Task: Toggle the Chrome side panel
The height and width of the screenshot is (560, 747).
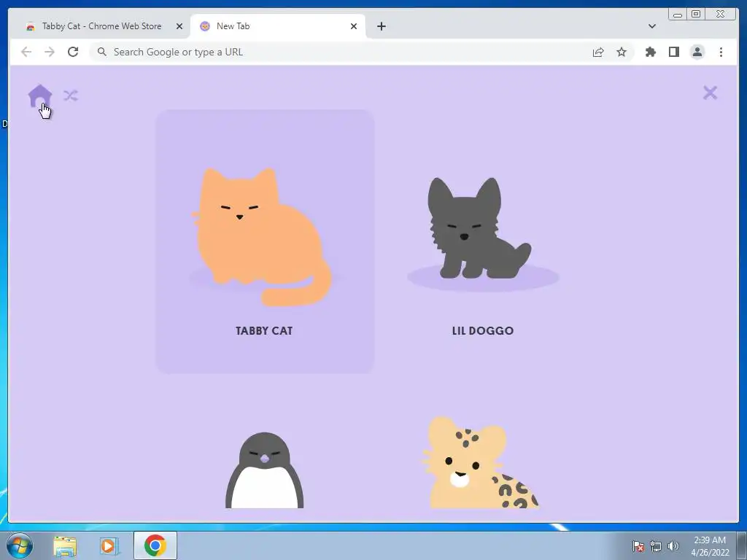Action: click(x=673, y=52)
